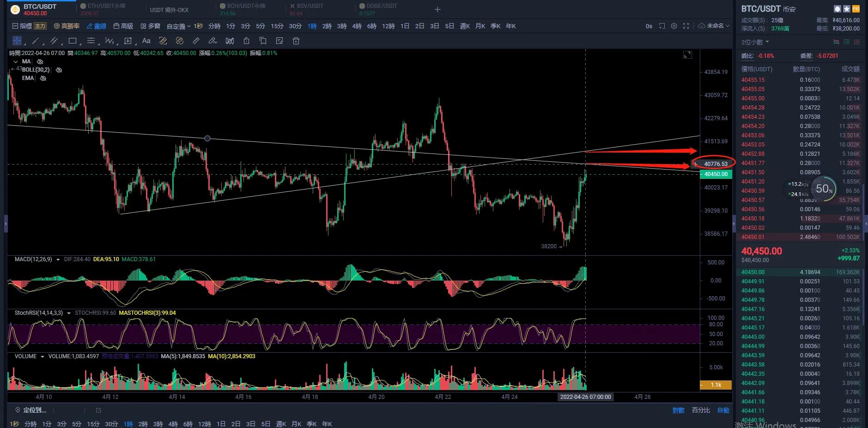This screenshot has width=868, height=428.
Task: Show bids-only order book view
Action: pyautogui.click(x=847, y=42)
